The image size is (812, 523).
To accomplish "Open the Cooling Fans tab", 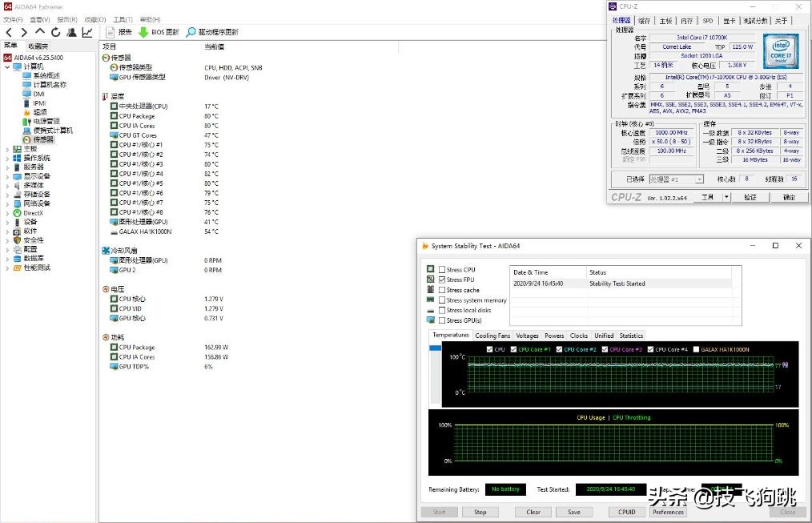I will pos(492,336).
